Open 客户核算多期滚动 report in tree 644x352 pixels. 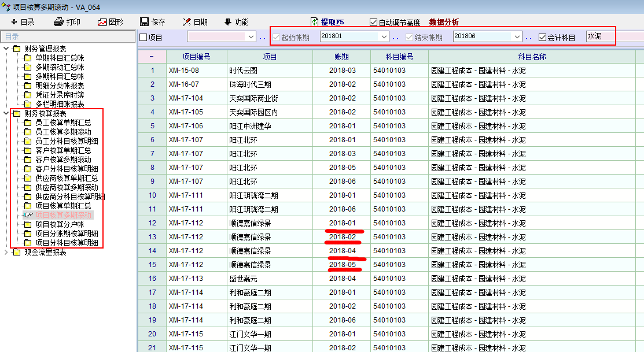(63, 160)
